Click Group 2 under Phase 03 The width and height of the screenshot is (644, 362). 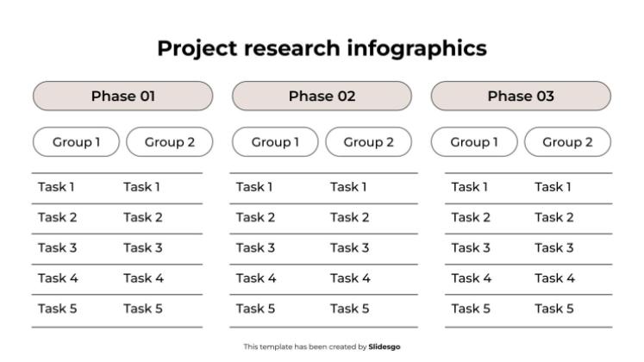point(567,142)
